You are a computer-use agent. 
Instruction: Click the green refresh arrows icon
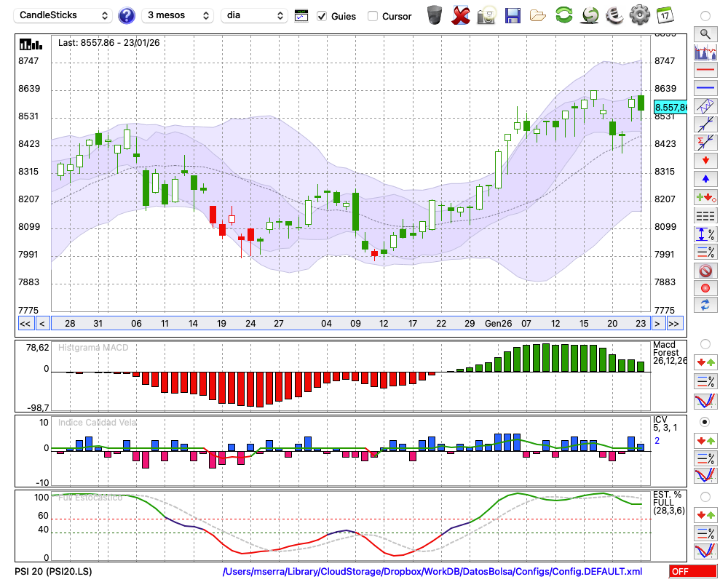[x=563, y=15]
